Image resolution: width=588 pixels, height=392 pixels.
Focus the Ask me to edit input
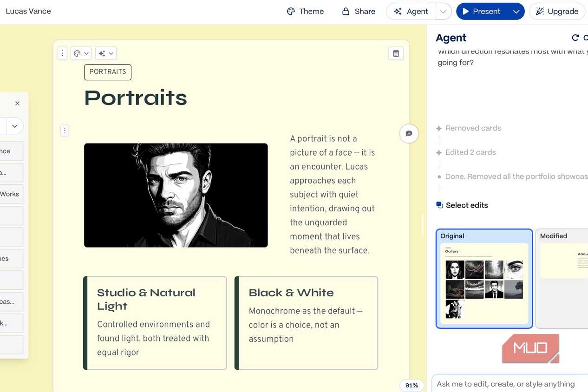(x=510, y=384)
